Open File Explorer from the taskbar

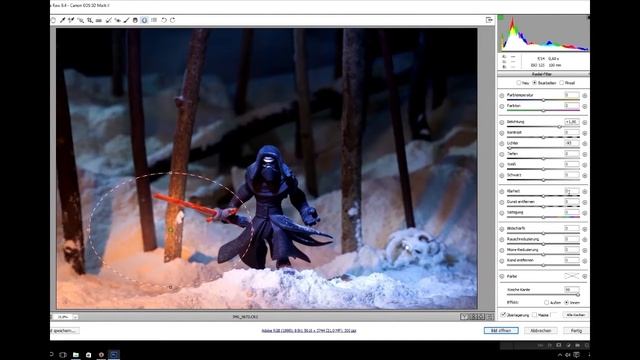pyautogui.click(x=76, y=355)
